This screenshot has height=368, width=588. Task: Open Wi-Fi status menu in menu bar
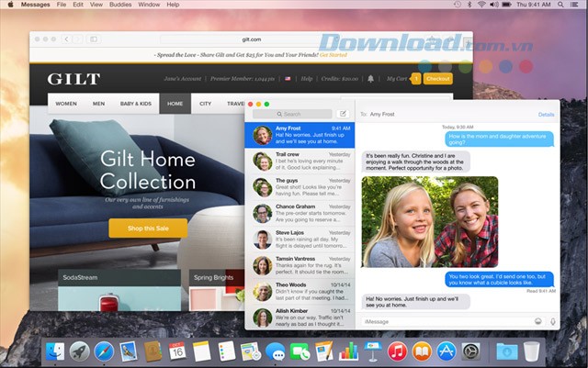coord(481,6)
